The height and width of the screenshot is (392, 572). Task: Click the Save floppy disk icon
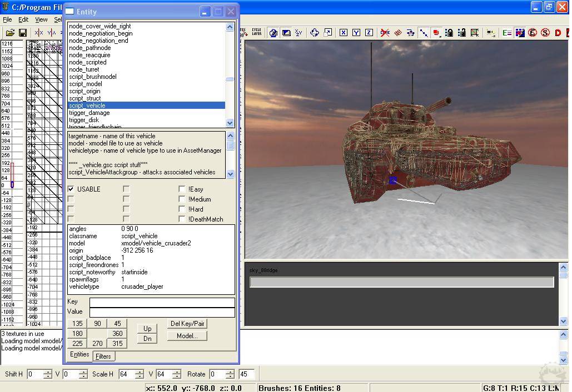[23, 33]
